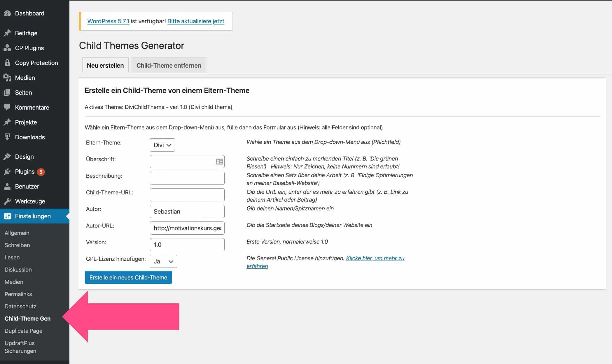
Task: Select the Copy Protection lock icon
Action: coord(8,63)
